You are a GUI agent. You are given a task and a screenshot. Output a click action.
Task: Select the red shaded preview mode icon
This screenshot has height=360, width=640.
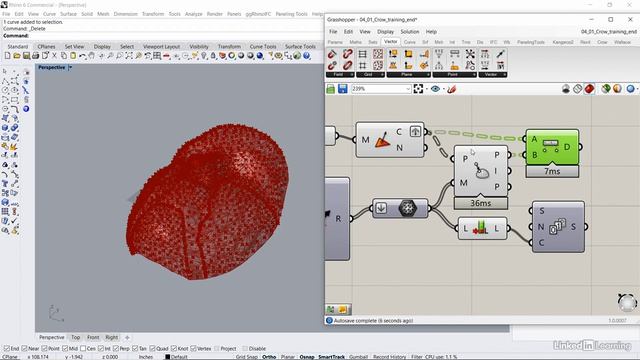(589, 89)
